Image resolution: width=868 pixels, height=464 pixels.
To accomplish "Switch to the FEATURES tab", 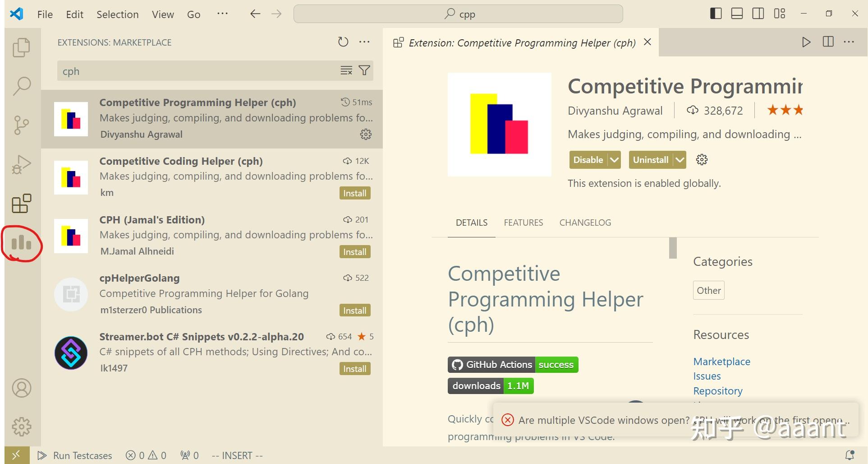I will [x=523, y=223].
